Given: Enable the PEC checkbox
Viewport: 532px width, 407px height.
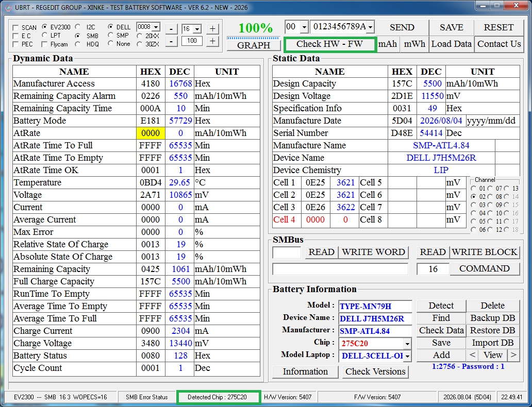Looking at the screenshot, I should coord(15,44).
